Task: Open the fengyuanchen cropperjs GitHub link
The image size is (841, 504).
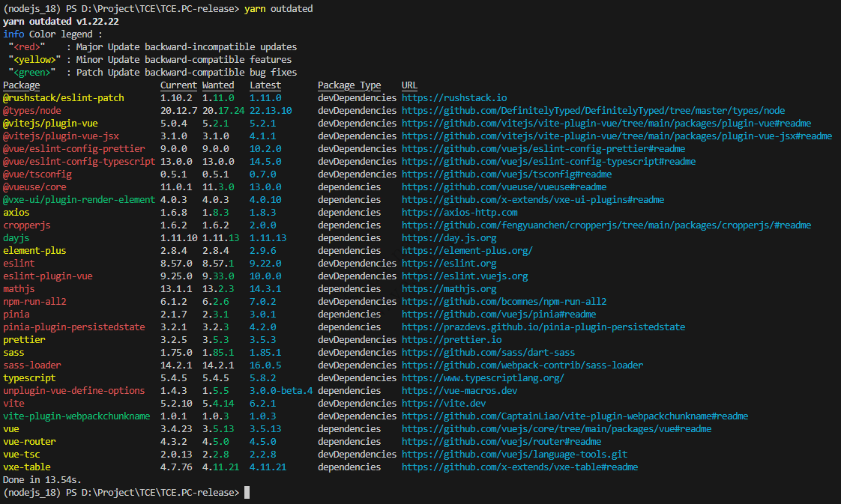Action: tap(606, 225)
